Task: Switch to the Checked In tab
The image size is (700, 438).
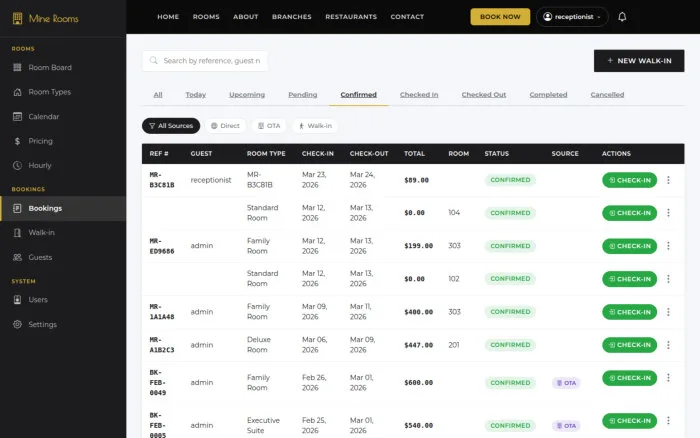Action: pos(419,95)
